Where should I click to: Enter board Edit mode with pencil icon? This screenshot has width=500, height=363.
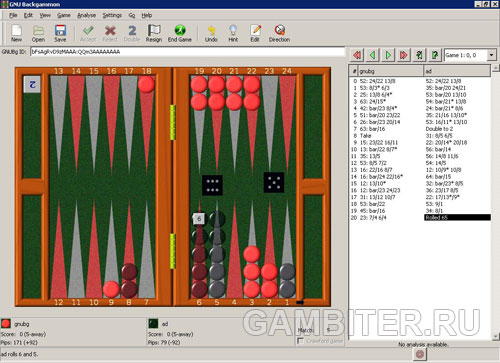255,33
